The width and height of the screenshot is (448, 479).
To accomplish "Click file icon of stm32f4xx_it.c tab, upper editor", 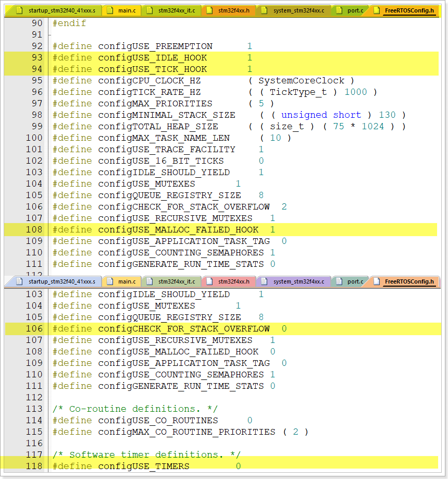I will pos(150,11).
